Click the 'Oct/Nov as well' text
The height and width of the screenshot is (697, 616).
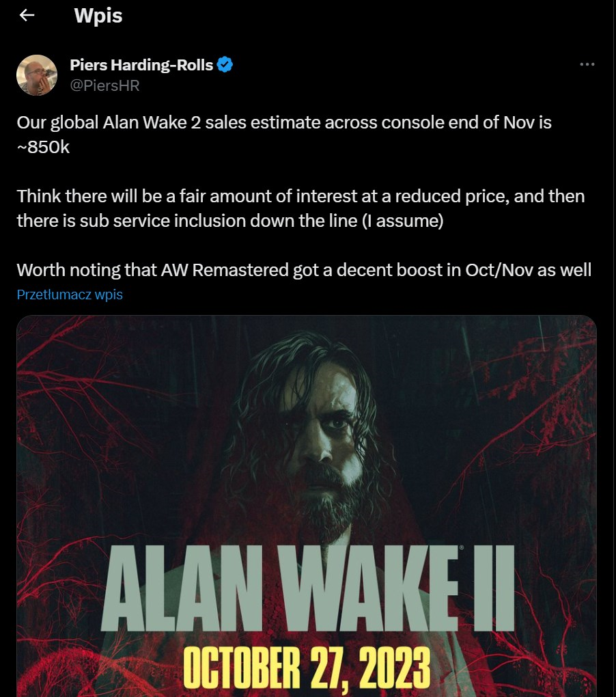click(529, 270)
